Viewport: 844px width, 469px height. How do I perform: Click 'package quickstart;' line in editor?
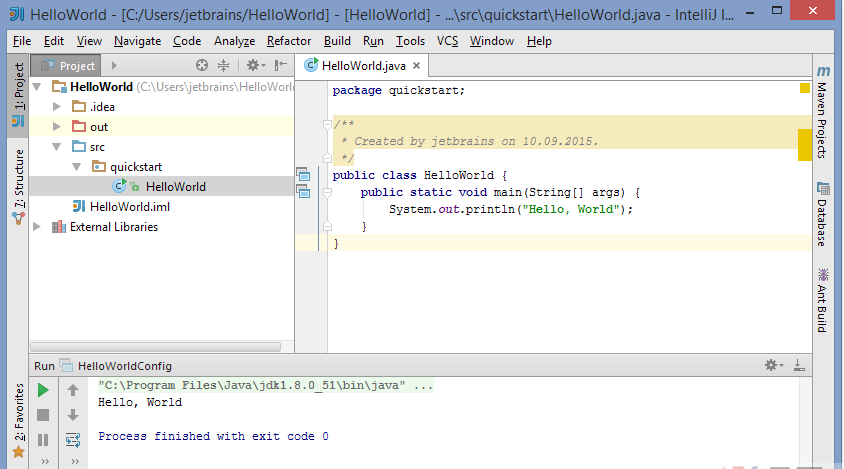point(398,90)
